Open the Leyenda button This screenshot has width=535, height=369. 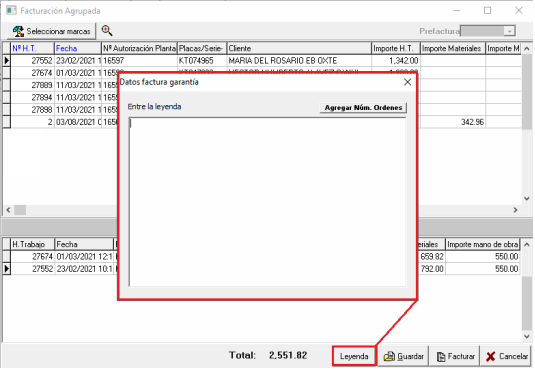tap(354, 356)
